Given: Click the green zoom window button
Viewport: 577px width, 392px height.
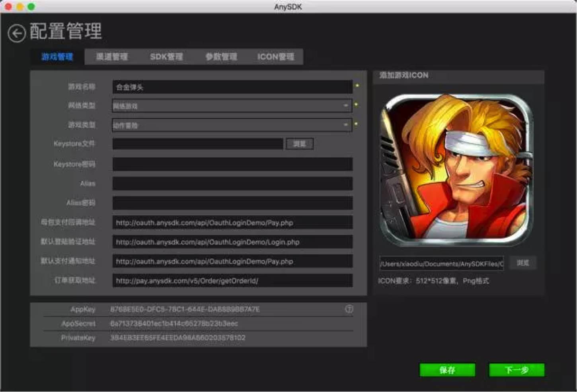Looking at the screenshot, I should pyautogui.click(x=31, y=6).
